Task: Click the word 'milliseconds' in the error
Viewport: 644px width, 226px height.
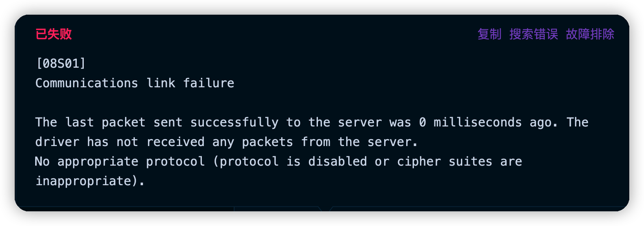Action: 477,122
